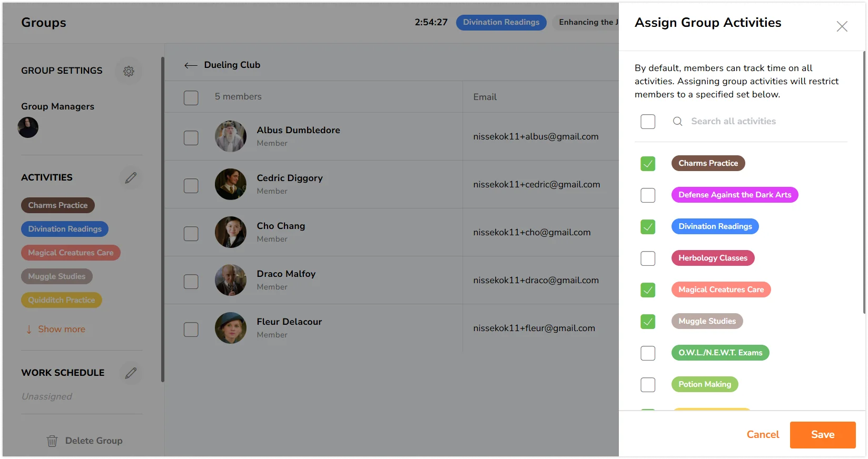Click Magical Creatures Care tag in sidebar

pos(71,253)
